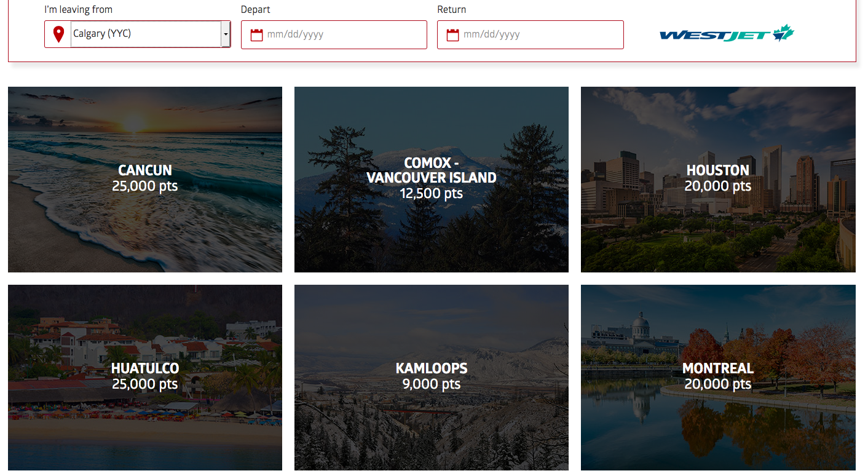Click the WestJet maple leaf emblem
The image size is (868, 476).
[783, 33]
